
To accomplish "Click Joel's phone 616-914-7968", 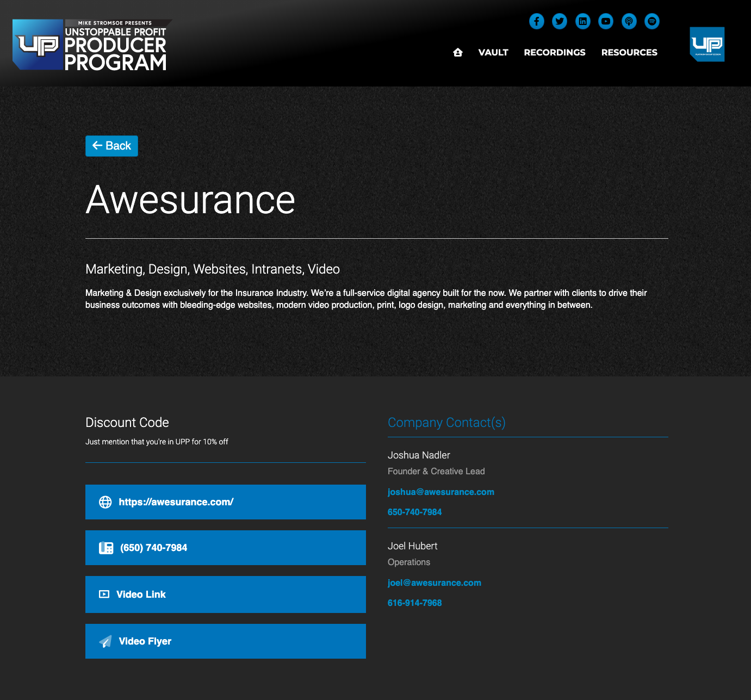I will [414, 603].
